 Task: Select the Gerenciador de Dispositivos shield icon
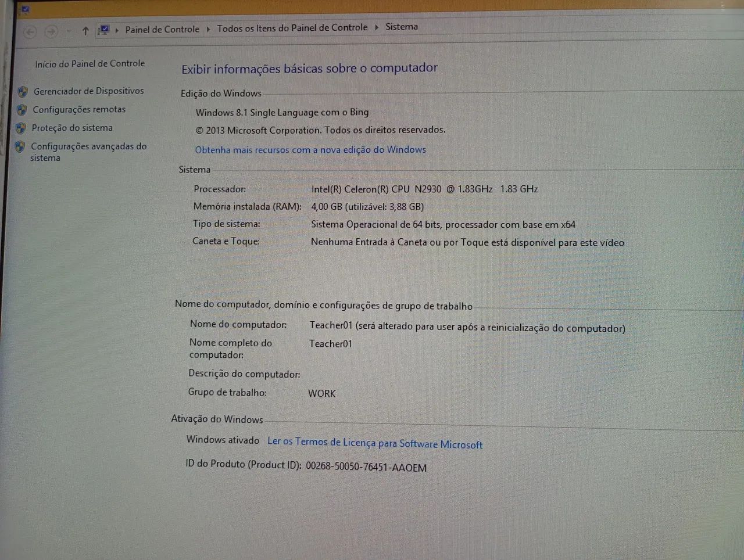[23, 92]
